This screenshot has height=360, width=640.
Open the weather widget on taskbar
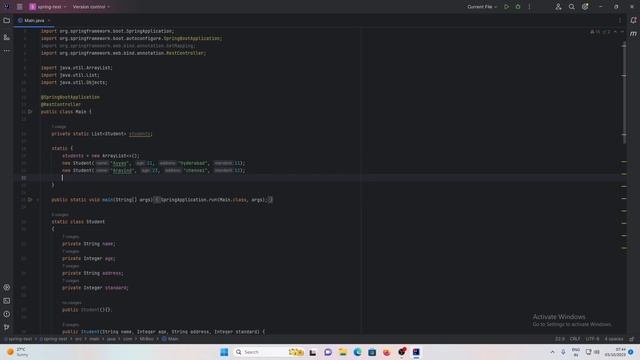coord(17,352)
